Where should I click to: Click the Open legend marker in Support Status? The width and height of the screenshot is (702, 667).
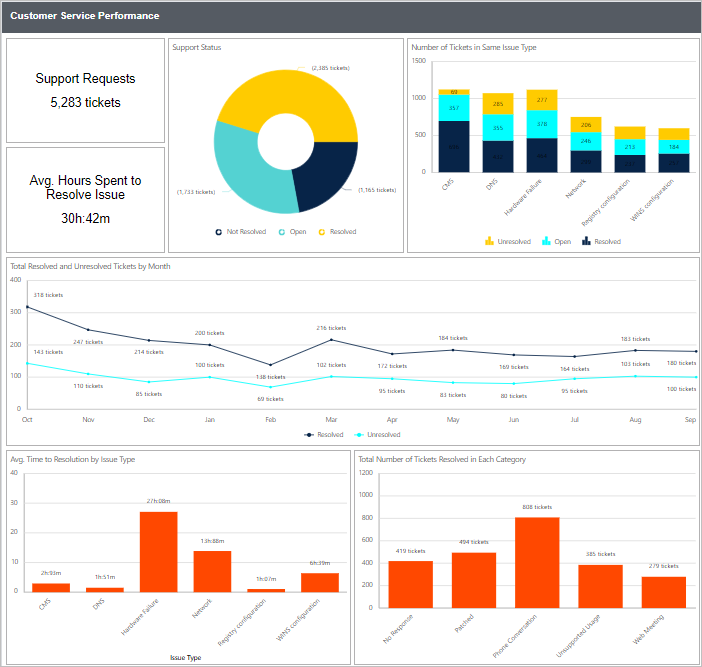[282, 232]
